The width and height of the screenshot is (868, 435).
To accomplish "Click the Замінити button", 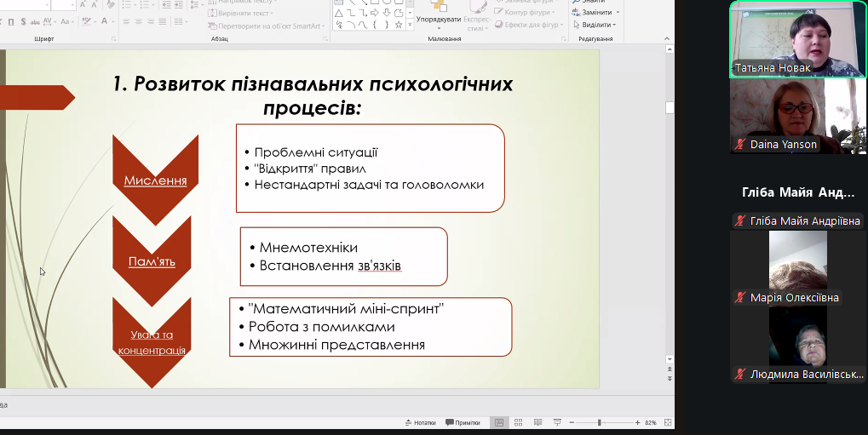I will point(598,13).
